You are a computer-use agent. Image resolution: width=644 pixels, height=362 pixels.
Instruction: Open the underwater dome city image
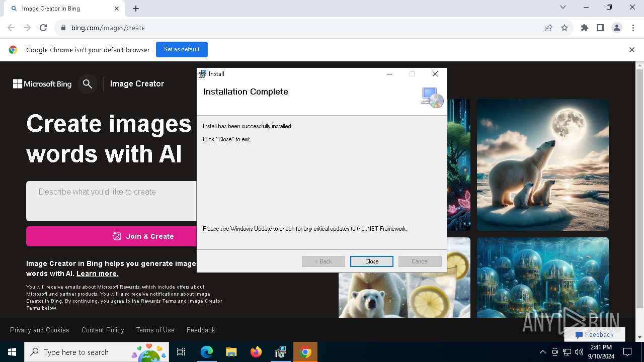(x=543, y=278)
